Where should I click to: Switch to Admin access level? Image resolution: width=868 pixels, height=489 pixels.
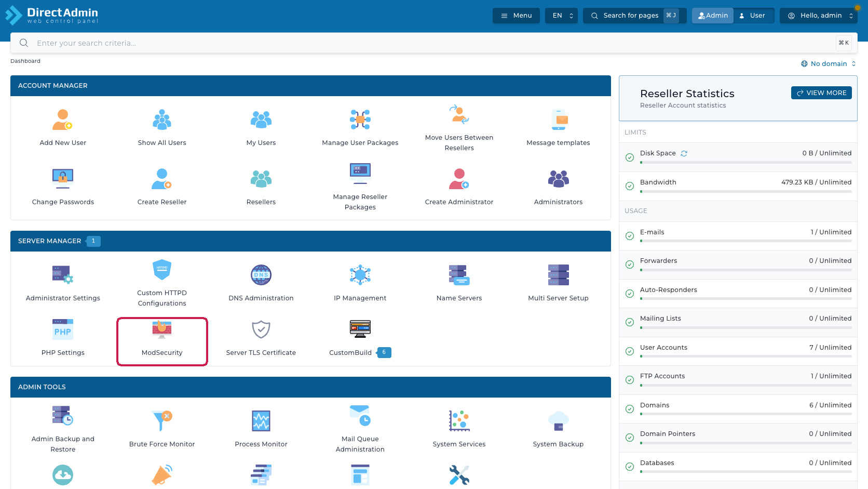[x=713, y=16]
